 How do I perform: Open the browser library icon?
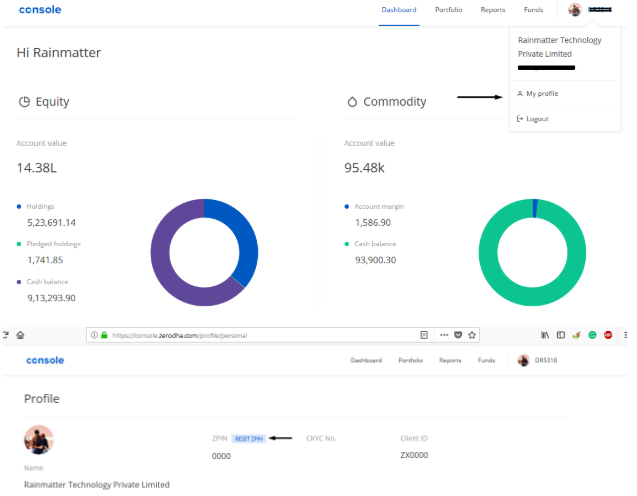[545, 335]
